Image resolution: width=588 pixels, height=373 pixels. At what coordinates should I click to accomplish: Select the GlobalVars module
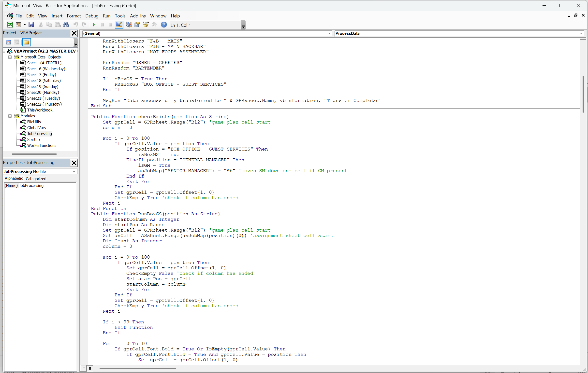pyautogui.click(x=36, y=128)
